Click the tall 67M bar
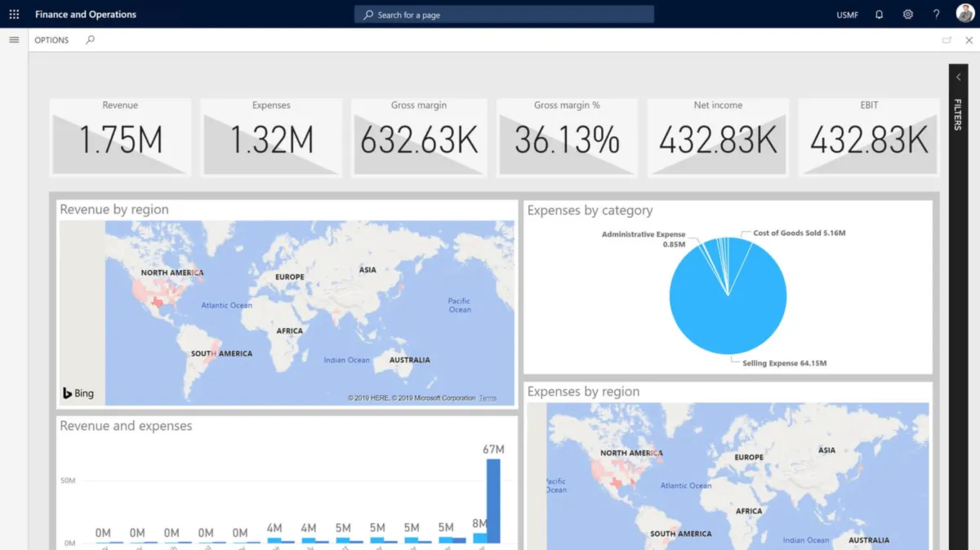 (x=493, y=500)
